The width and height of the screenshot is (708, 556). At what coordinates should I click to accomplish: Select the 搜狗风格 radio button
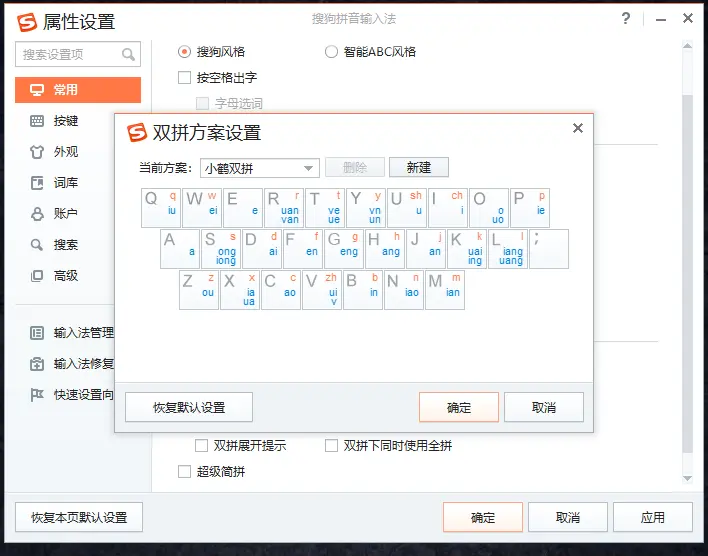184,51
